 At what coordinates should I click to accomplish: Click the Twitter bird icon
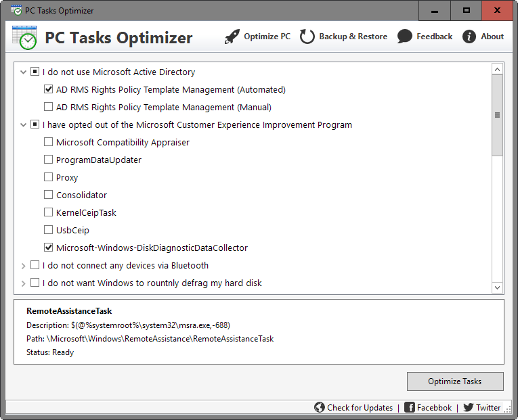click(468, 407)
